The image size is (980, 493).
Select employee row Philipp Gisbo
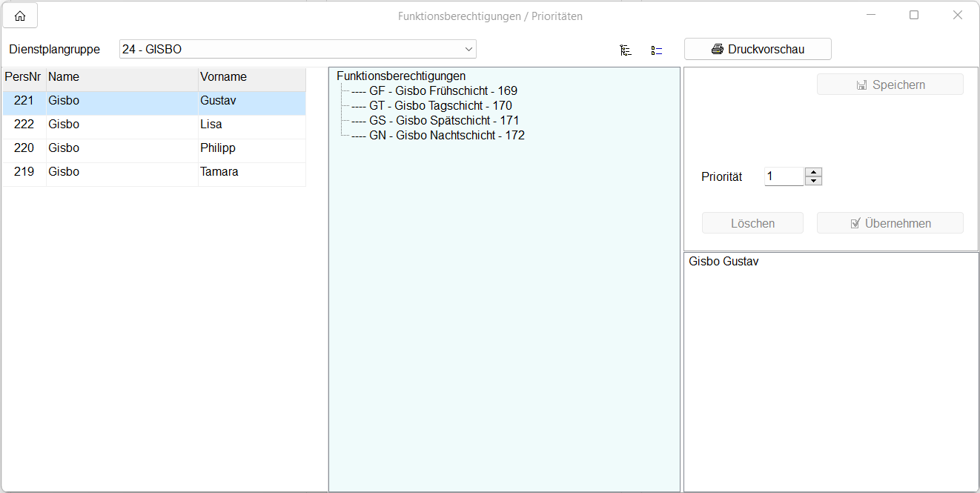[x=154, y=148]
